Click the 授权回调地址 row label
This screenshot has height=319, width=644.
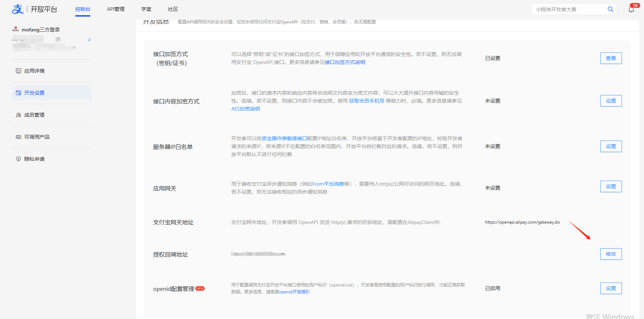(170, 254)
